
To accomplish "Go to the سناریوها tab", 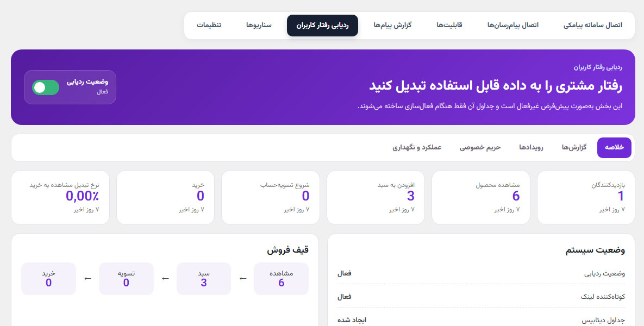I will point(259,25).
